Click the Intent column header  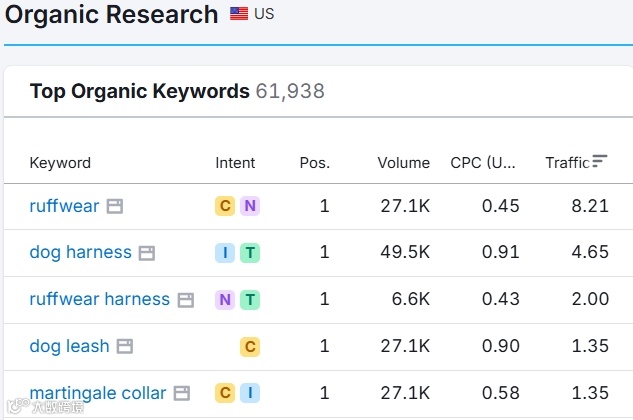(x=235, y=163)
